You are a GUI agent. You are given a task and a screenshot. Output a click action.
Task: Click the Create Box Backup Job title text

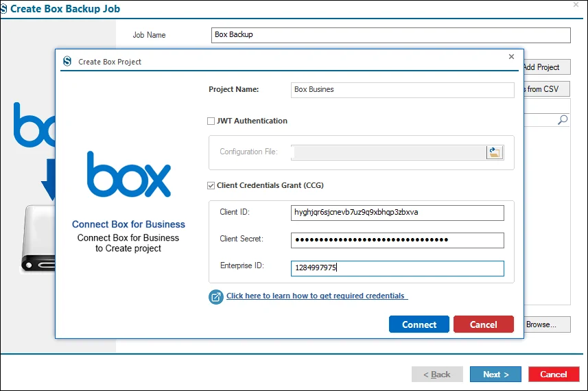tap(65, 9)
